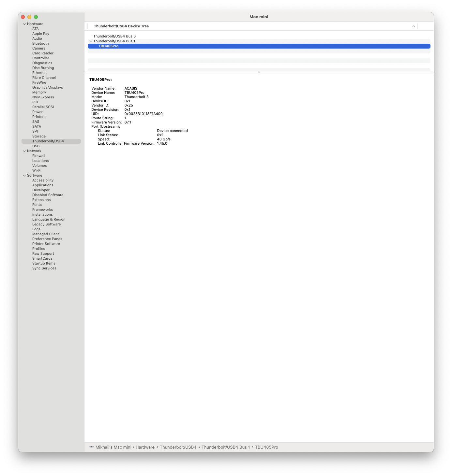Select Memory in the sidebar
452x476 pixels.
coord(39,93)
